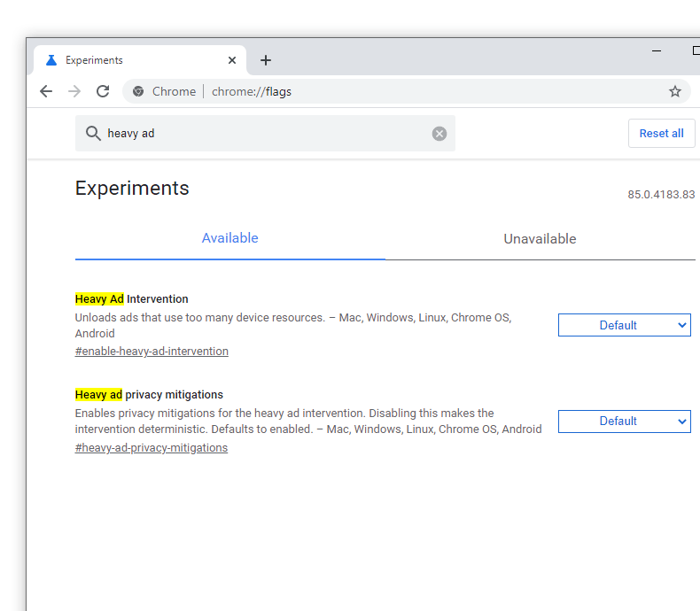Minimize the Chrome window
Image resolution: width=700 pixels, height=611 pixels.
coord(657,50)
